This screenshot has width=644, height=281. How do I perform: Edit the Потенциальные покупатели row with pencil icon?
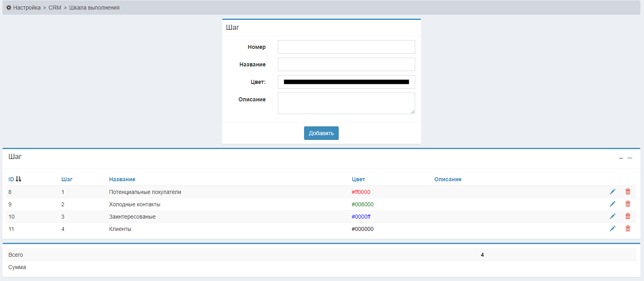[612, 192]
